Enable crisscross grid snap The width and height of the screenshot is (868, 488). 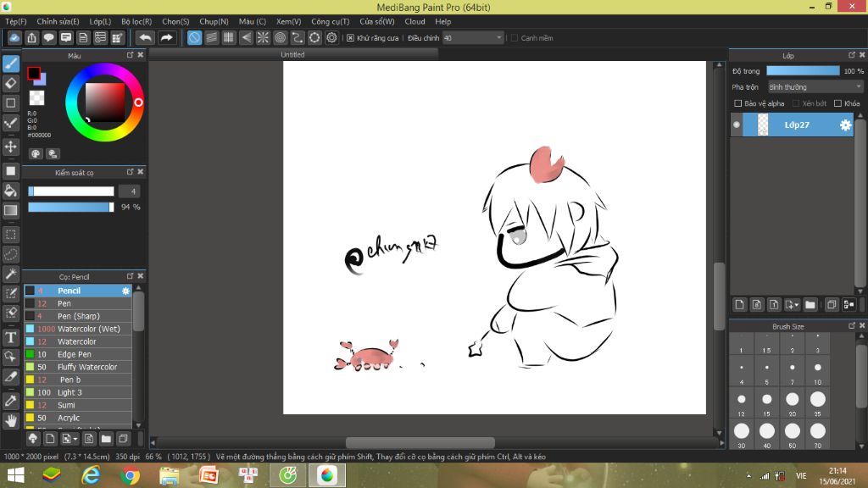229,37
